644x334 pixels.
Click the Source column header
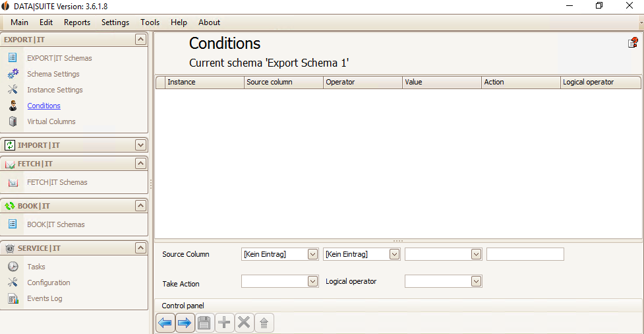(284, 82)
